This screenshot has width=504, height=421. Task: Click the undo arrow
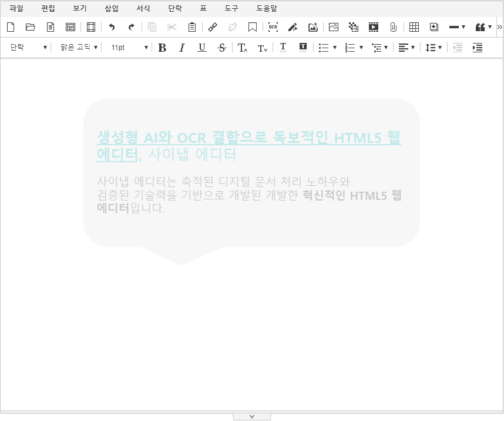point(112,27)
